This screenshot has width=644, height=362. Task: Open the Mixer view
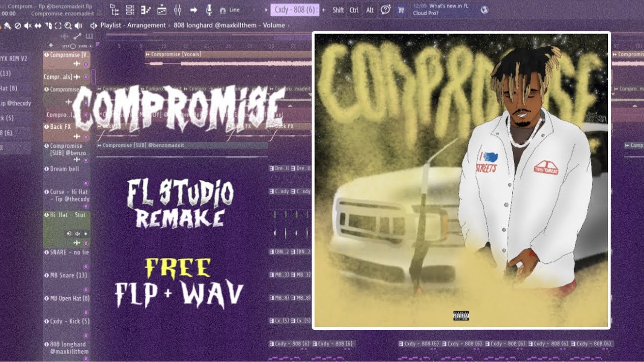(178, 10)
